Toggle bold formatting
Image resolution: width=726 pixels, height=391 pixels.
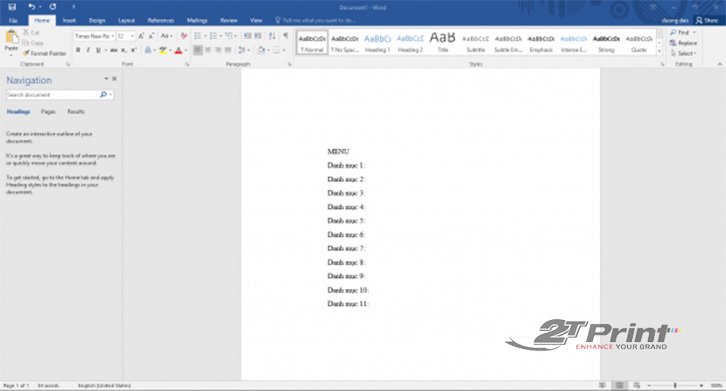click(78, 50)
